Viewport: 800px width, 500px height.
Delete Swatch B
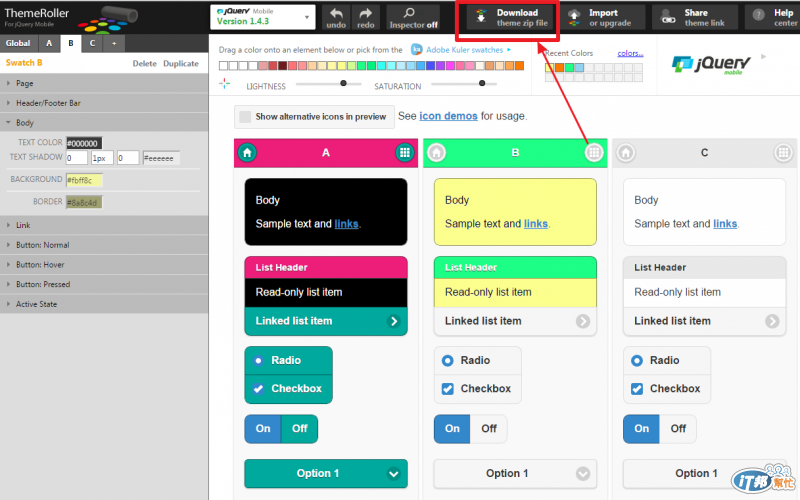(x=144, y=63)
